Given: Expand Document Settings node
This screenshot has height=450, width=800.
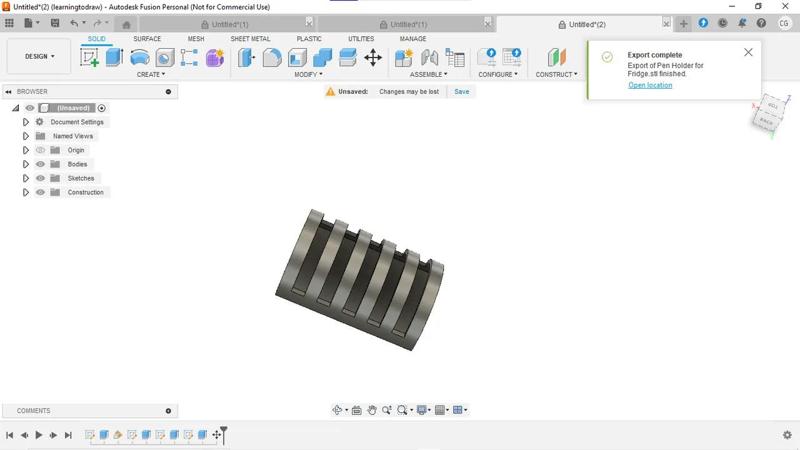Looking at the screenshot, I should pos(26,122).
